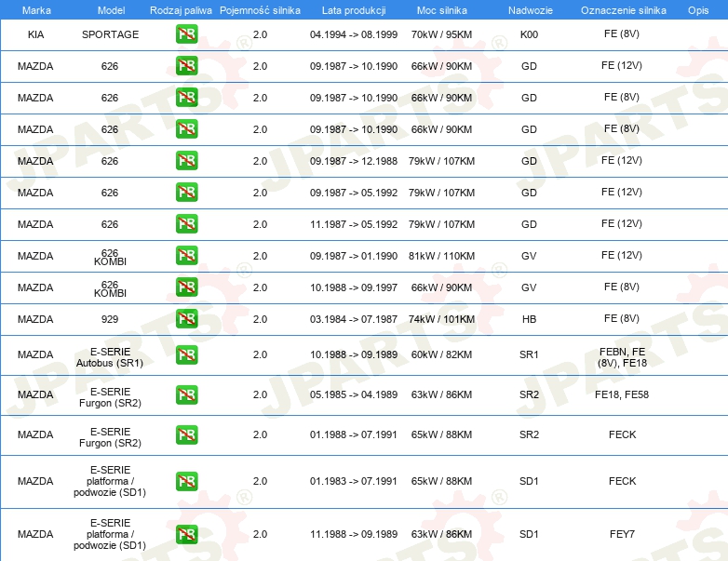Click the 10.1988 -> 09.1989 date cell
Image resolution: width=728 pixels, height=561 pixels.
tap(354, 354)
